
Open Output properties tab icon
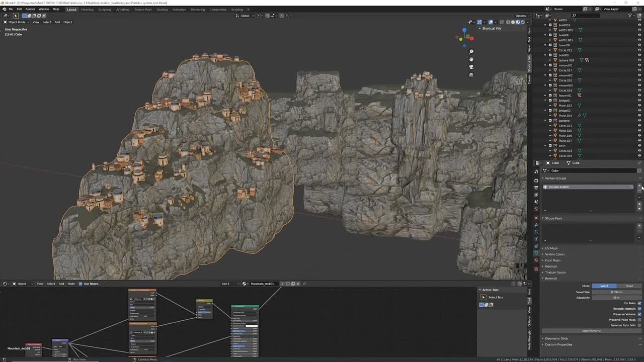[536, 187]
